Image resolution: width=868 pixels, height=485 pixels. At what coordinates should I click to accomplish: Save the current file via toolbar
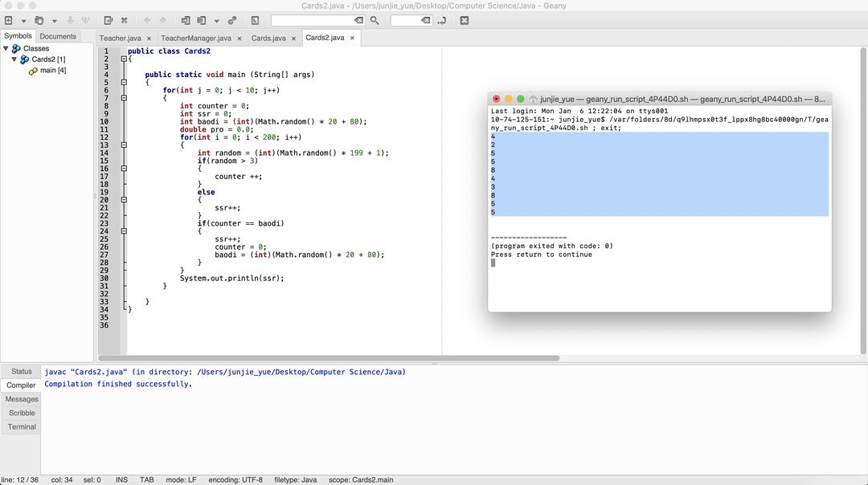[x=70, y=20]
